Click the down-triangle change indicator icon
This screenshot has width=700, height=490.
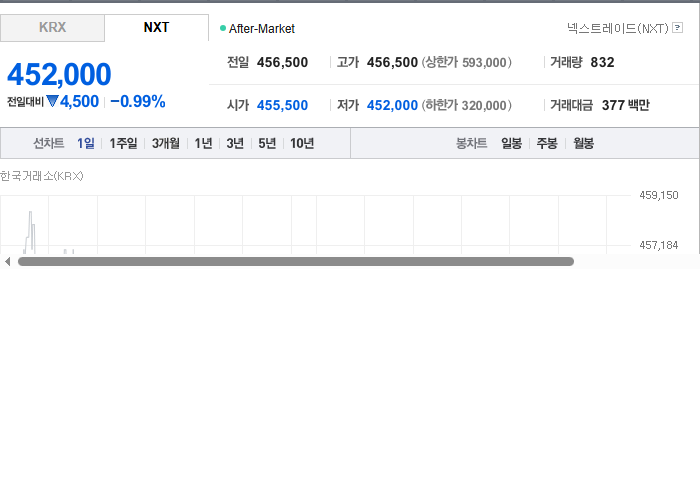pos(52,102)
